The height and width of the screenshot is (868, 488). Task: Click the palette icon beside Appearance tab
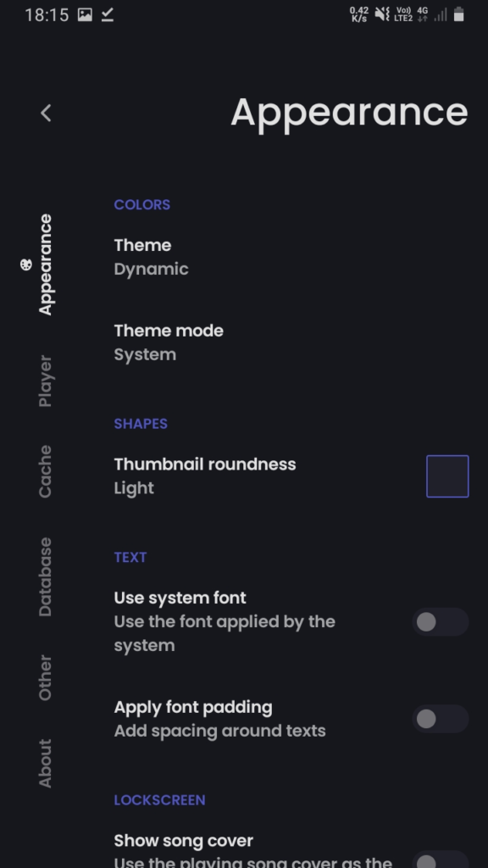click(26, 264)
